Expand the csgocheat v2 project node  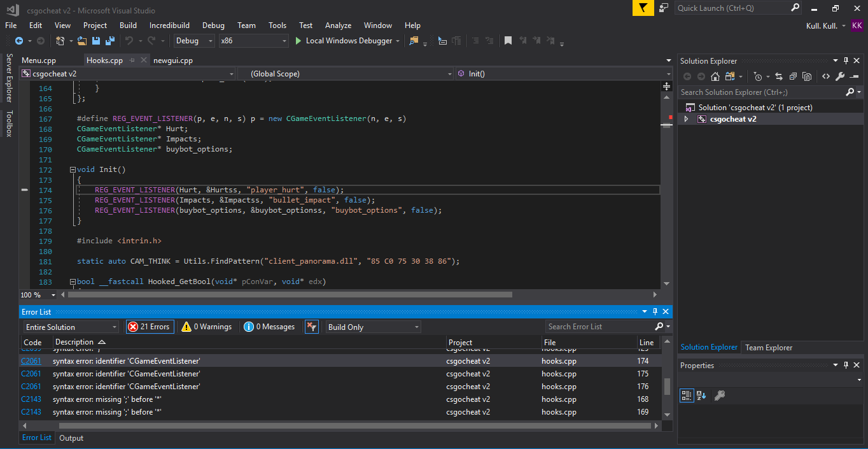(686, 119)
